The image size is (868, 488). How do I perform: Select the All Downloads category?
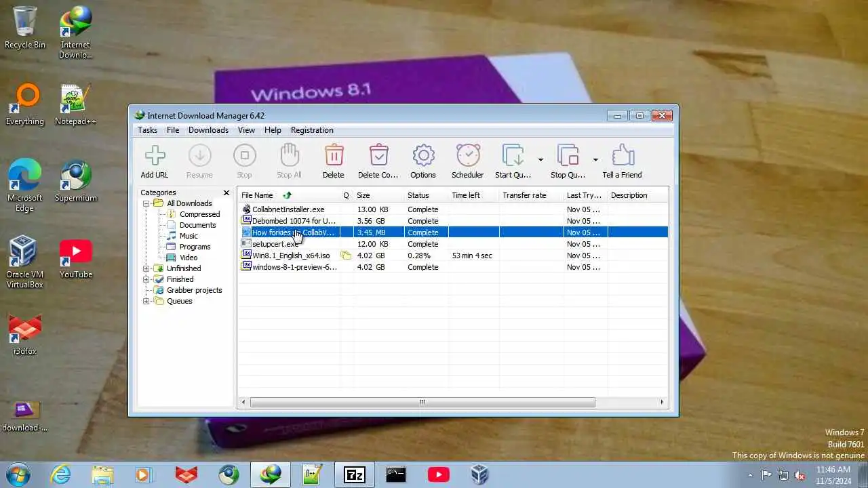click(189, 203)
